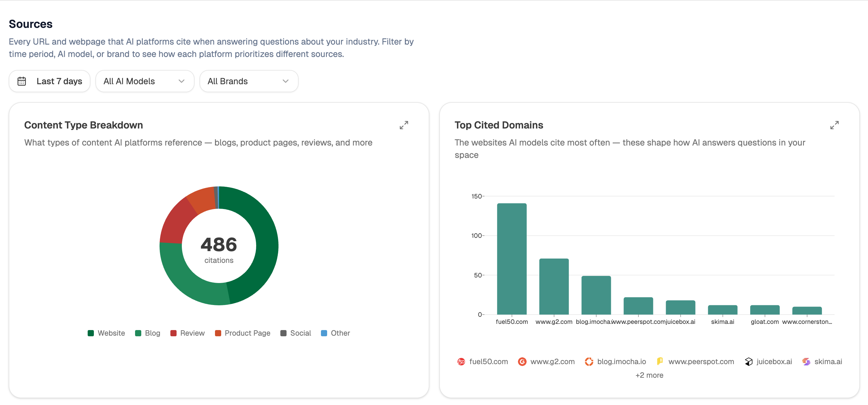The image size is (868, 405).
Task: Click the Sources page heading
Action: pos(30,24)
